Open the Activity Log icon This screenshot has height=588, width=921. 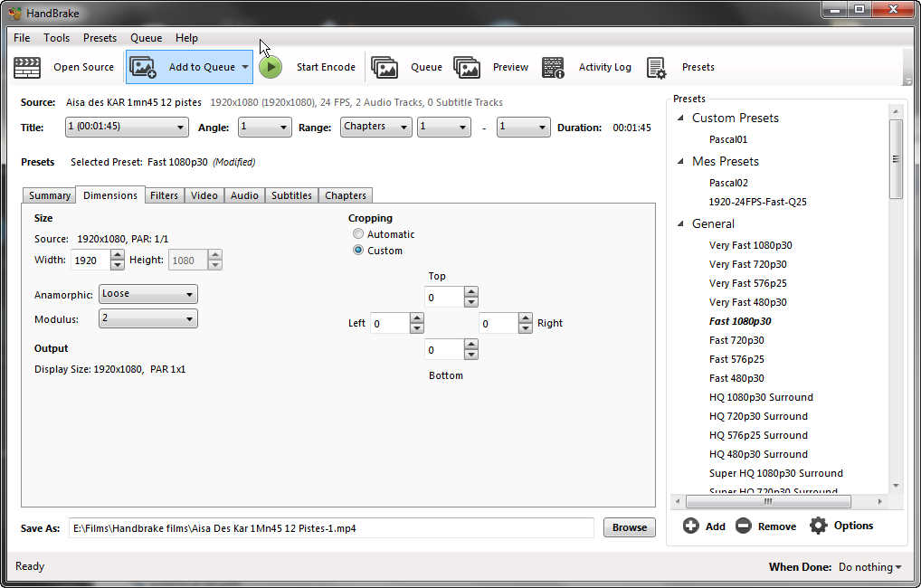554,68
